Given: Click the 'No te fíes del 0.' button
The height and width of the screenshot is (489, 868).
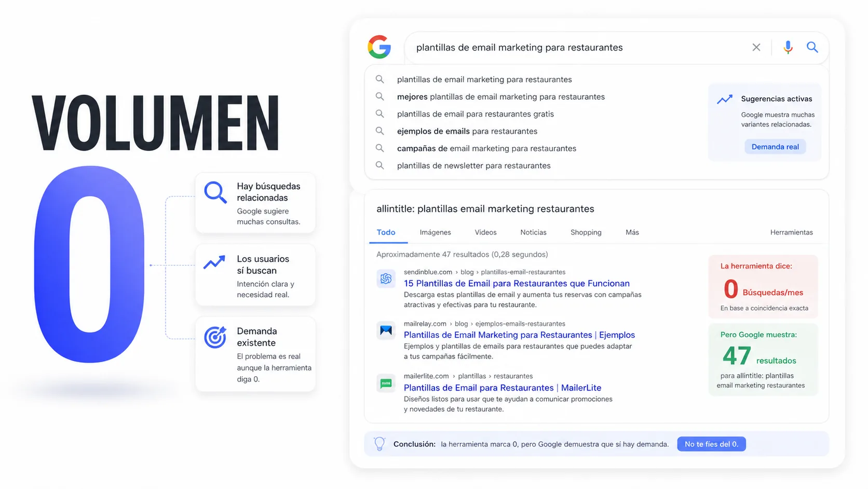Looking at the screenshot, I should click(711, 444).
